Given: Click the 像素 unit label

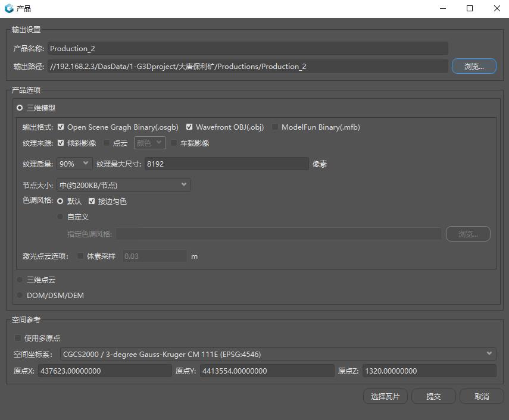Looking at the screenshot, I should [320, 164].
